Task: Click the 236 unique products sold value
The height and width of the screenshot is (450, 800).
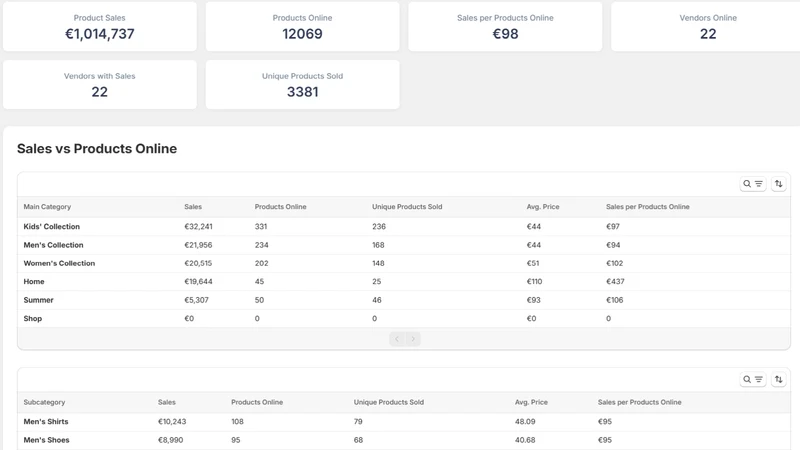Action: pyautogui.click(x=379, y=227)
